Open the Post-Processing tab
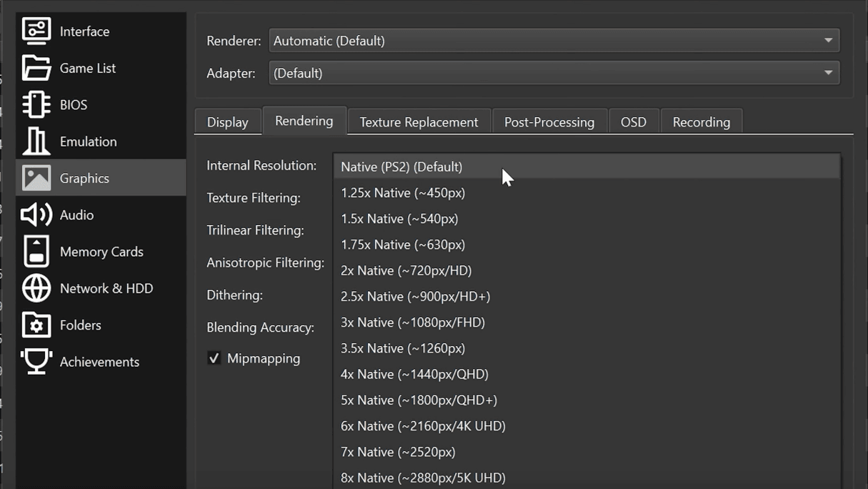Screen dimensions: 868x489 click(x=549, y=122)
